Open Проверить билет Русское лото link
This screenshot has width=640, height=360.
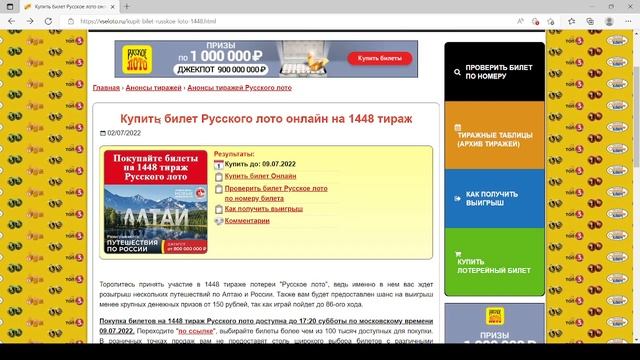coord(276,193)
